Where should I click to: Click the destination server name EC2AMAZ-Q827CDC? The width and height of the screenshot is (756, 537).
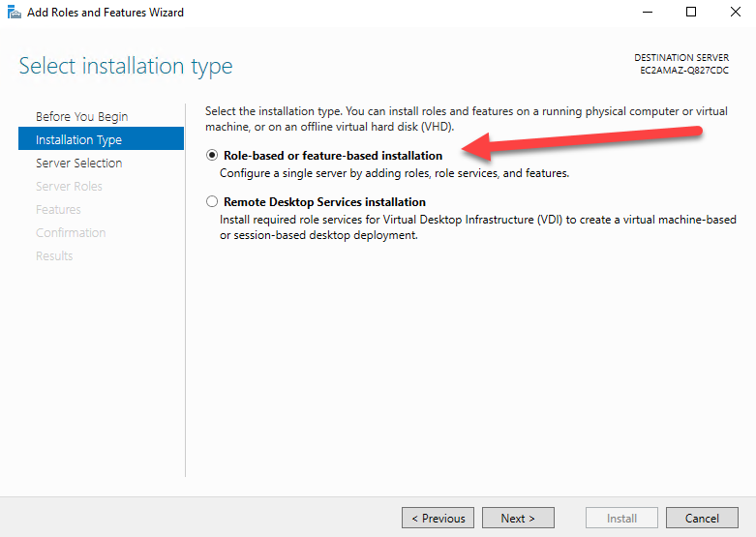tap(684, 71)
